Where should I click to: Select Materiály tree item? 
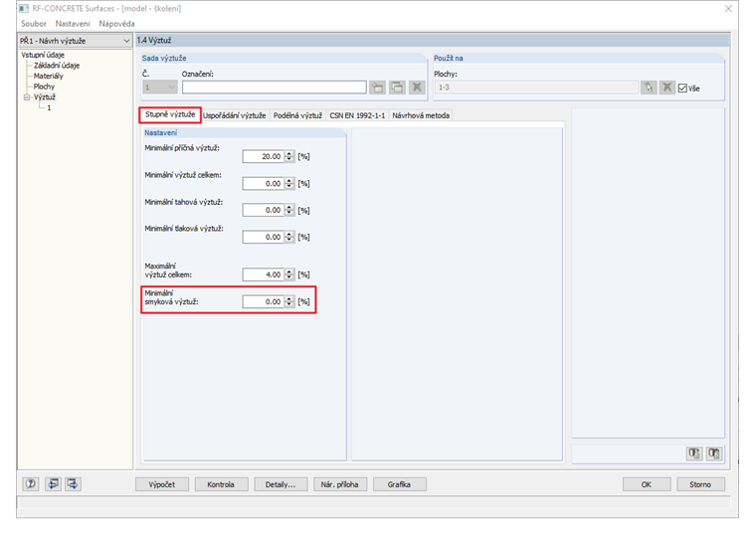tap(48, 77)
